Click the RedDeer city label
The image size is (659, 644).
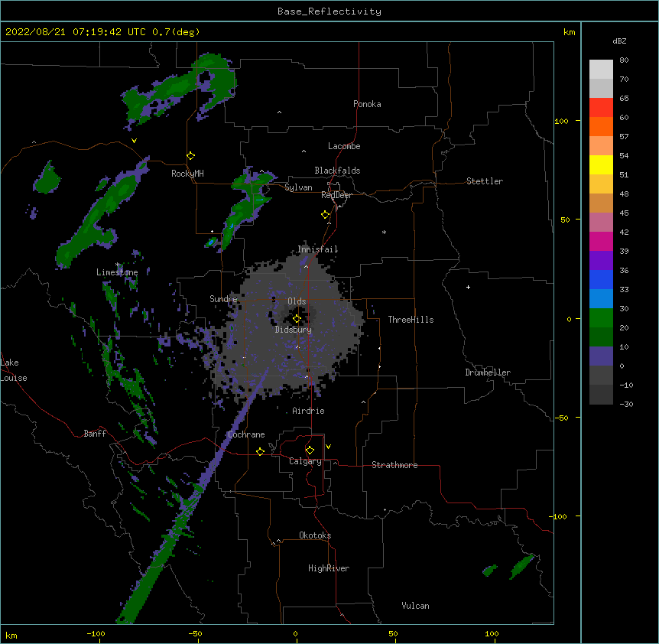pyautogui.click(x=336, y=195)
